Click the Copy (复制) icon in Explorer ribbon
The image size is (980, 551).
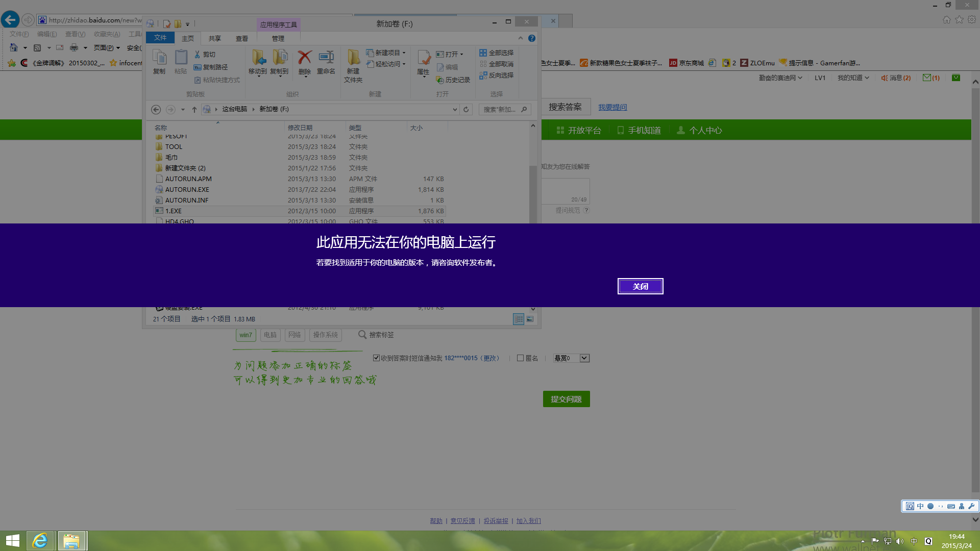coord(159,62)
